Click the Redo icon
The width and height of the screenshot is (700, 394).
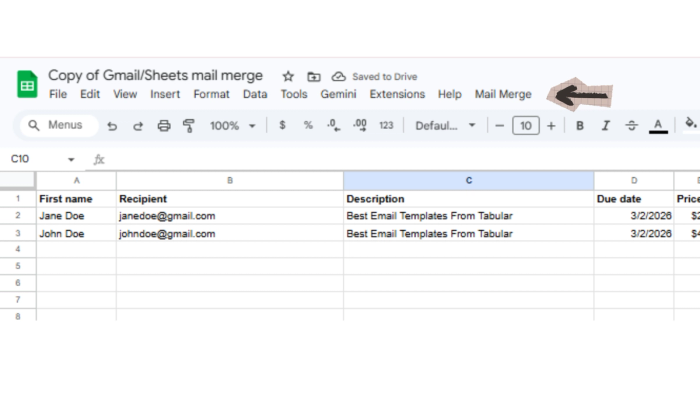point(138,126)
